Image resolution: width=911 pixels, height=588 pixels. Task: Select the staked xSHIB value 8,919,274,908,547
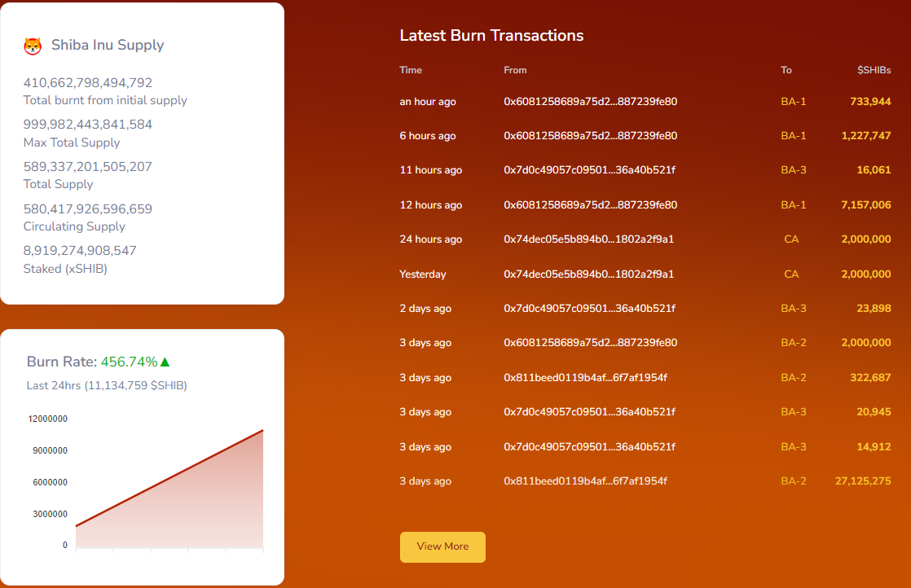[80, 251]
